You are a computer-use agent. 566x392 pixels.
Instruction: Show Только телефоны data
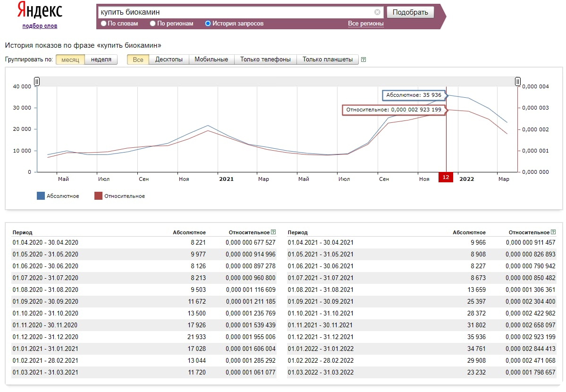coord(265,60)
